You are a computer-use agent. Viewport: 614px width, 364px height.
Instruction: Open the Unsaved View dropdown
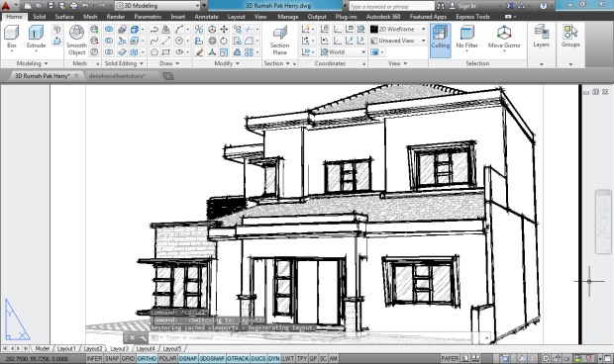click(x=398, y=41)
